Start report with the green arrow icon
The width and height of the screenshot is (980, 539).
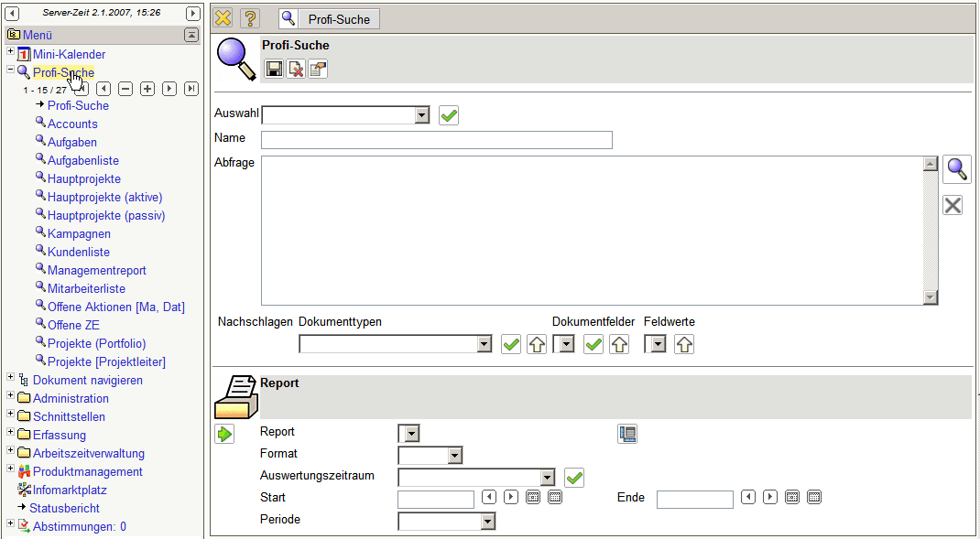tap(224, 434)
